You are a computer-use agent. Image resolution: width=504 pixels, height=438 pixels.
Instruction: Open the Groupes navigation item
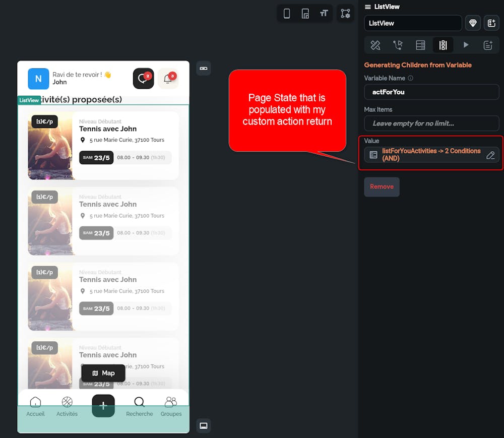171,407
